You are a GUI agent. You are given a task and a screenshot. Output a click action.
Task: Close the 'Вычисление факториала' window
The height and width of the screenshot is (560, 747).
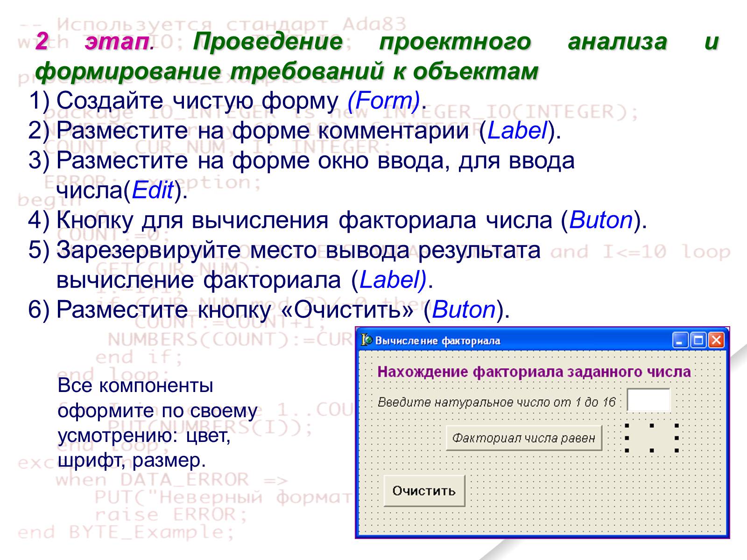click(716, 340)
